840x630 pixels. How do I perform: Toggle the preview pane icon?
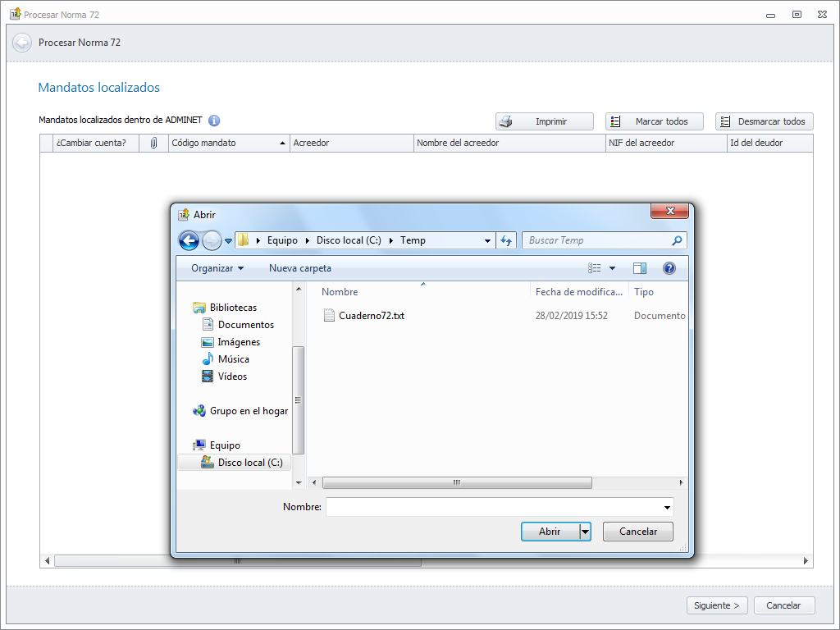[640, 268]
